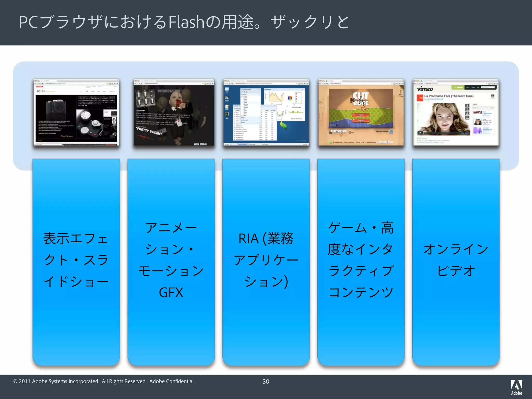Select the RIA (業務アプリケーション) blue column
Image resolution: width=532 pixels, height=399 pixels.
click(266, 262)
